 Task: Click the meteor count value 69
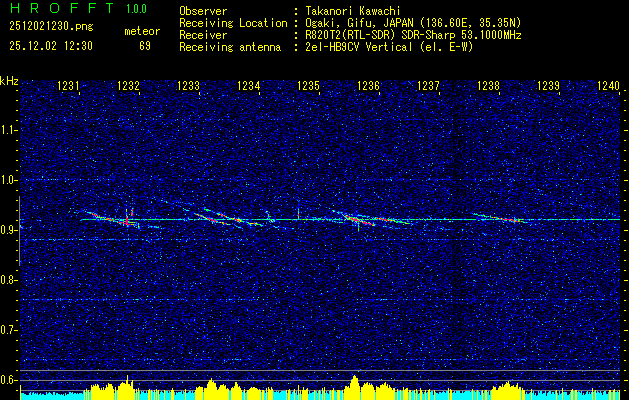coord(145,46)
